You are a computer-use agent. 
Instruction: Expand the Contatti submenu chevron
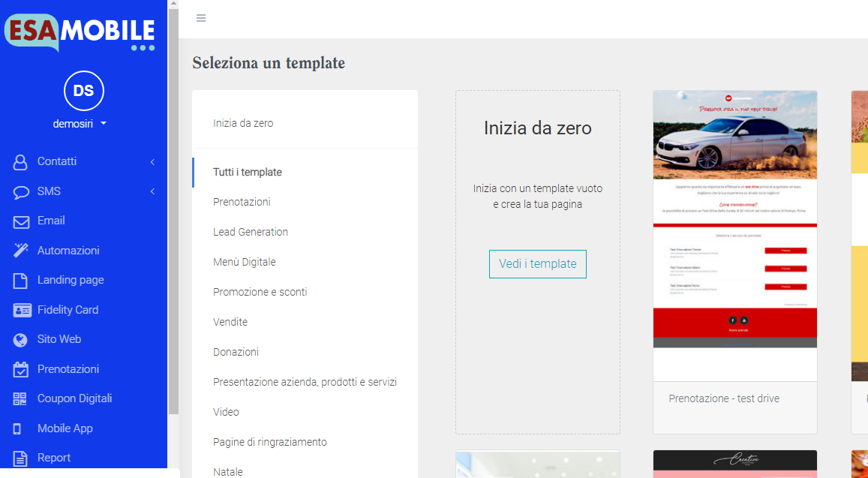coord(152,162)
